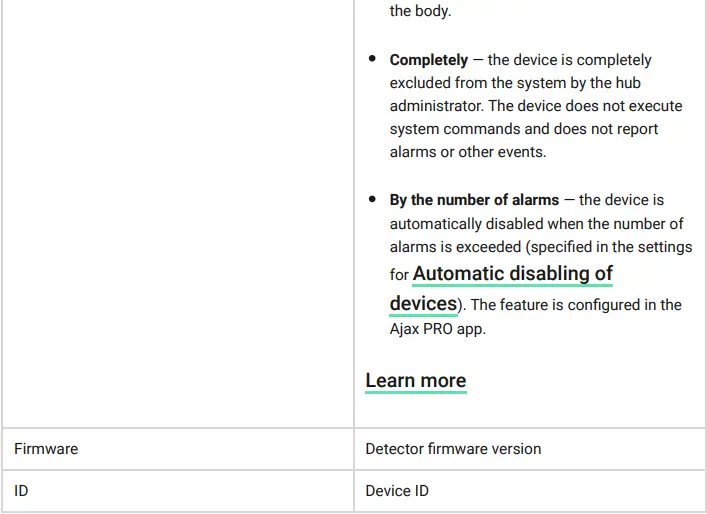Image resolution: width=707 pixels, height=514 pixels.
Task: Click the bold "By the number of alarms" heading
Action: pyautogui.click(x=474, y=200)
